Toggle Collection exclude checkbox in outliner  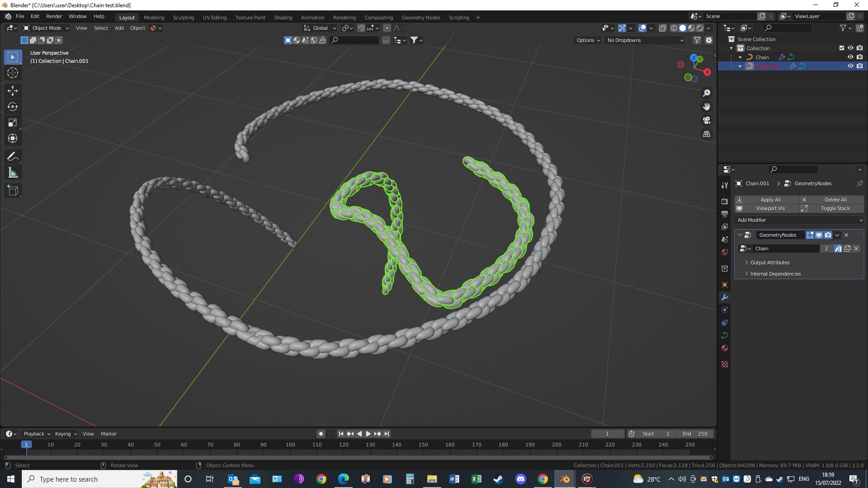pos(841,48)
